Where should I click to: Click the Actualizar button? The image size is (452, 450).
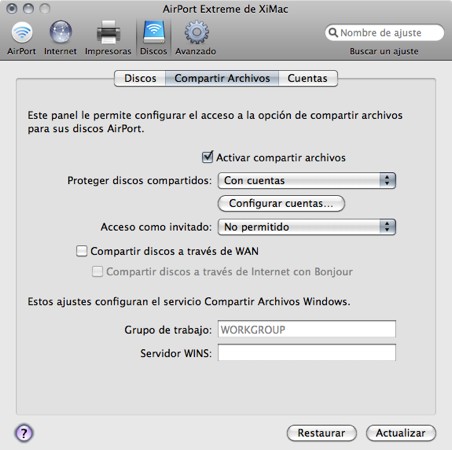pos(401,433)
